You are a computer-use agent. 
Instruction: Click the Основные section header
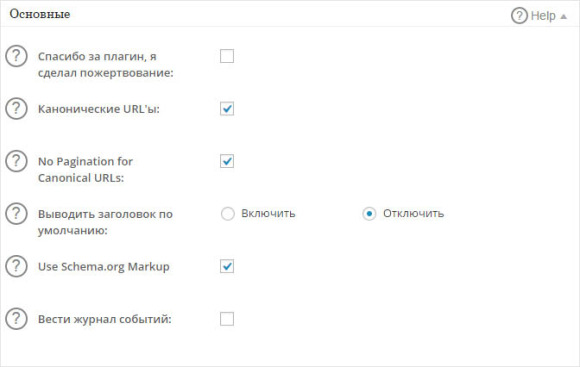(40, 14)
